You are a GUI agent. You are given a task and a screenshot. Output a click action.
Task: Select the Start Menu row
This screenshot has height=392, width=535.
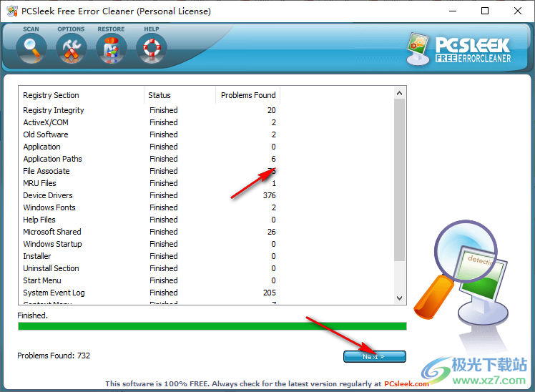click(x=149, y=281)
